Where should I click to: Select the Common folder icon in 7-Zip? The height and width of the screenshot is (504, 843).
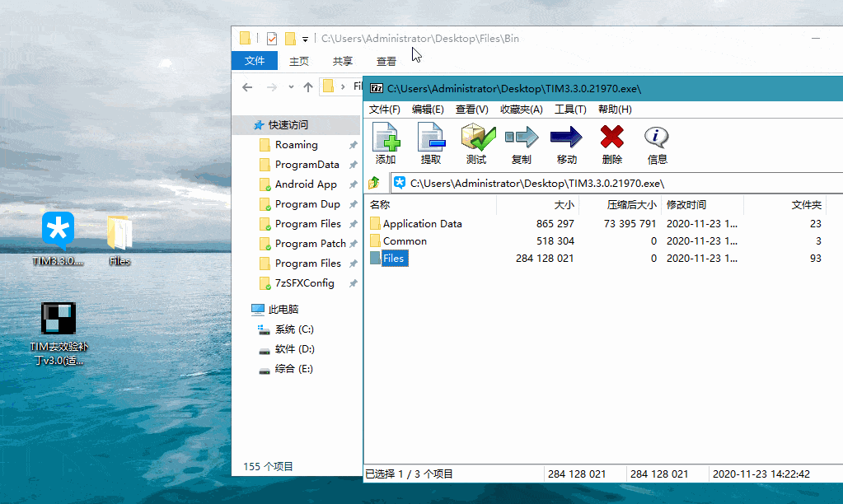(x=375, y=240)
